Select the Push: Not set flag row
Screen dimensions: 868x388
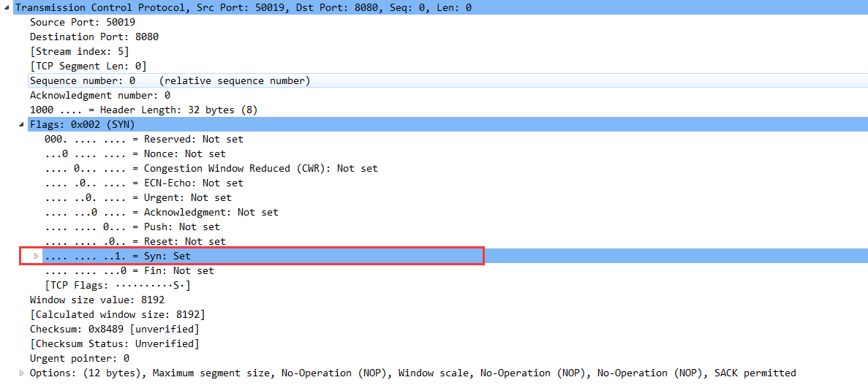(x=132, y=227)
